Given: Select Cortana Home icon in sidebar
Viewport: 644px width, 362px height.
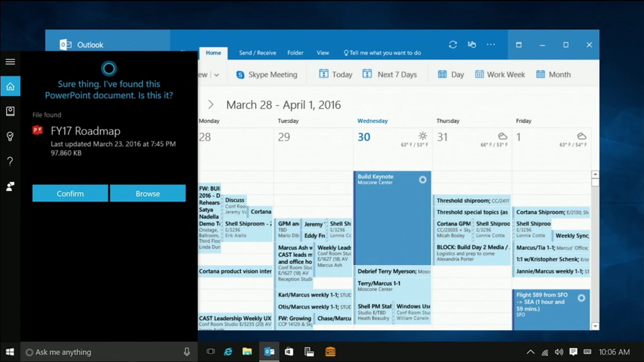Looking at the screenshot, I should point(10,86).
